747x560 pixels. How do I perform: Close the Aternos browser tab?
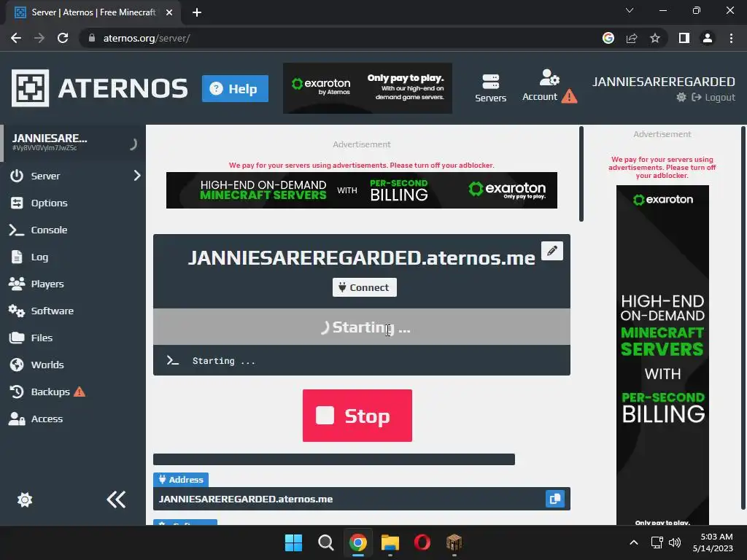point(169,12)
